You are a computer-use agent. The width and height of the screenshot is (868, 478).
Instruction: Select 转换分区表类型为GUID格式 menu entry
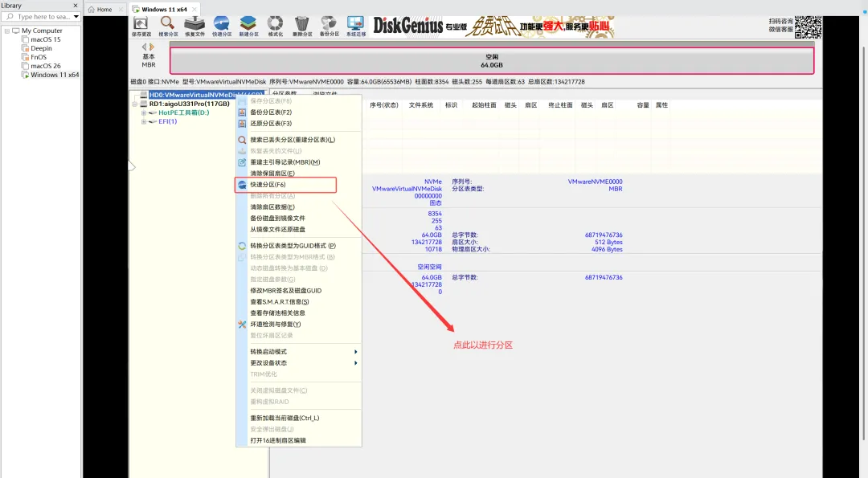(298, 246)
